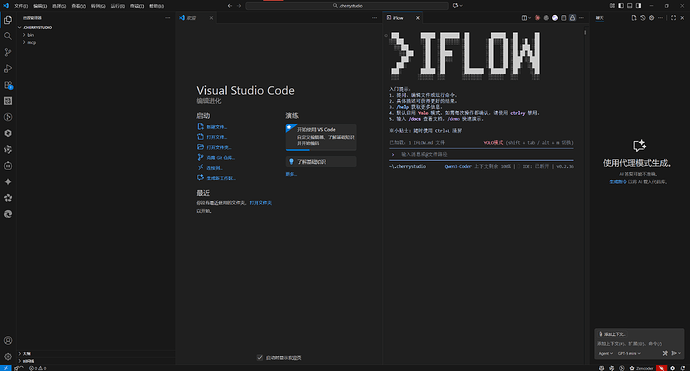Toggle the primary side bar layout button

[621, 6]
